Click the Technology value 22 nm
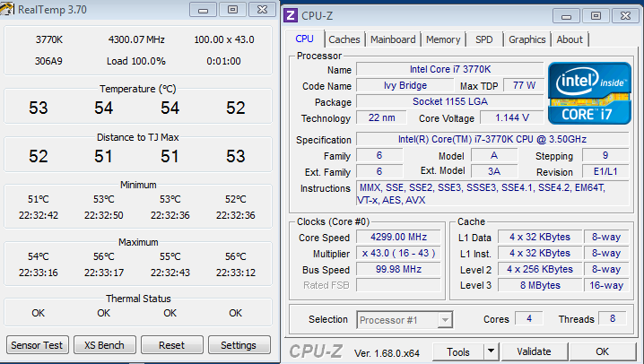This screenshot has width=644, height=364. [x=381, y=117]
